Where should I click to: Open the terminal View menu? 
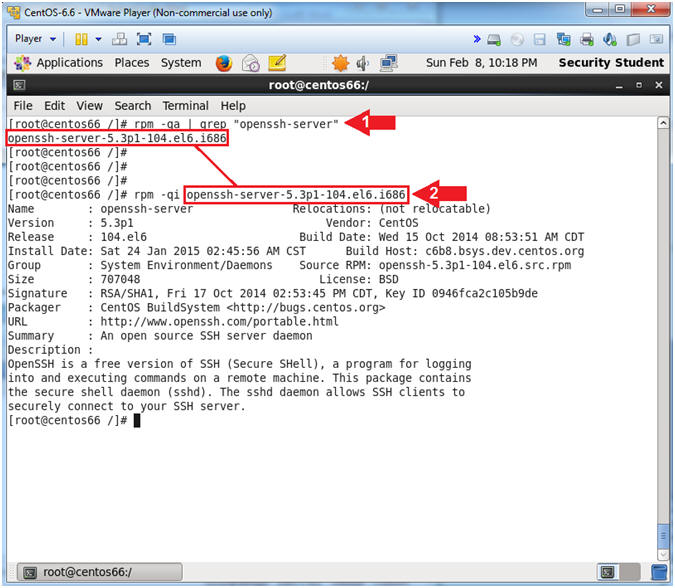tap(90, 106)
